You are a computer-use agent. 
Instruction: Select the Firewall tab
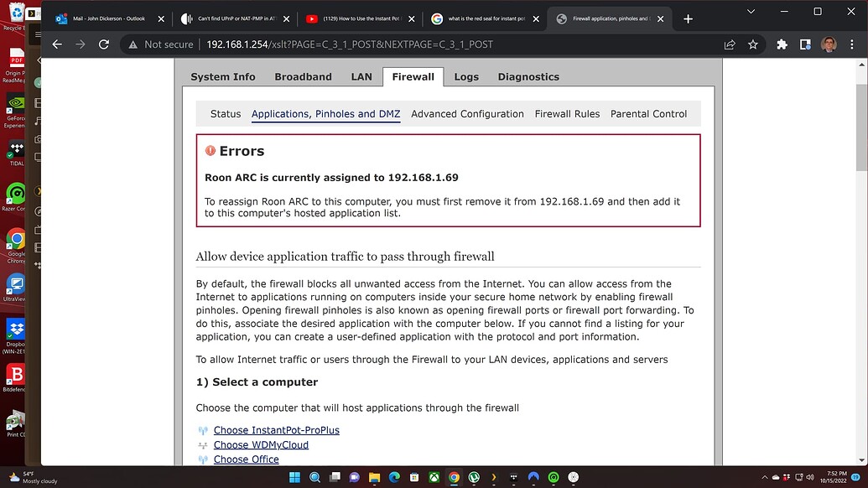(413, 77)
